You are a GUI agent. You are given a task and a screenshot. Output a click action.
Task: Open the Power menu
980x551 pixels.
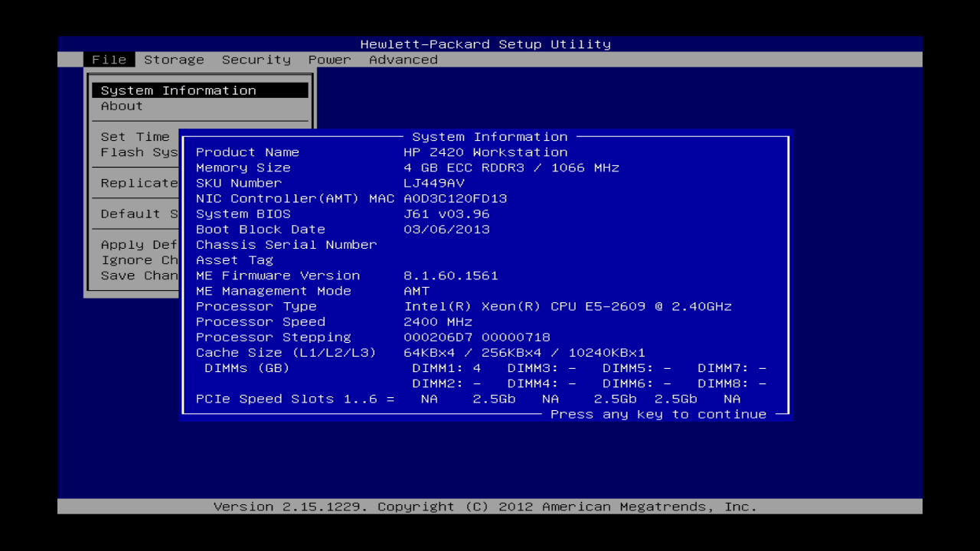point(330,60)
